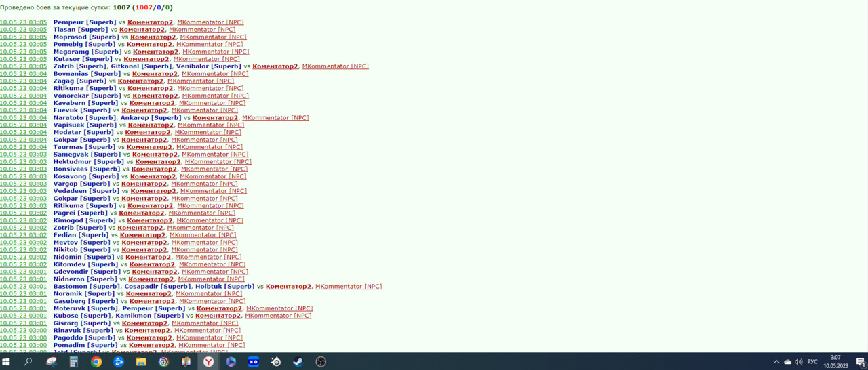Open the Moramik battle timestamp link
The image size is (868, 370).
[24, 294]
